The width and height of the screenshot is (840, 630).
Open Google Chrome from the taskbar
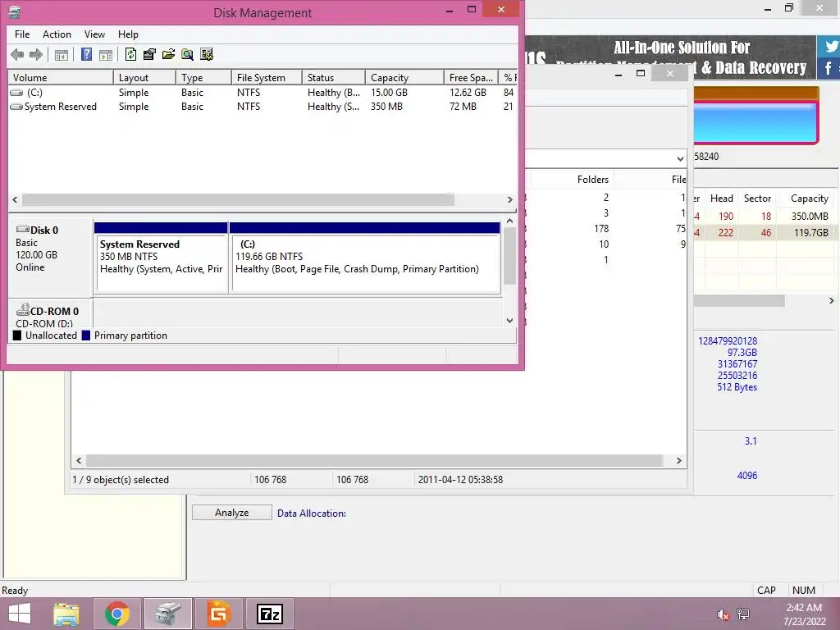117,614
